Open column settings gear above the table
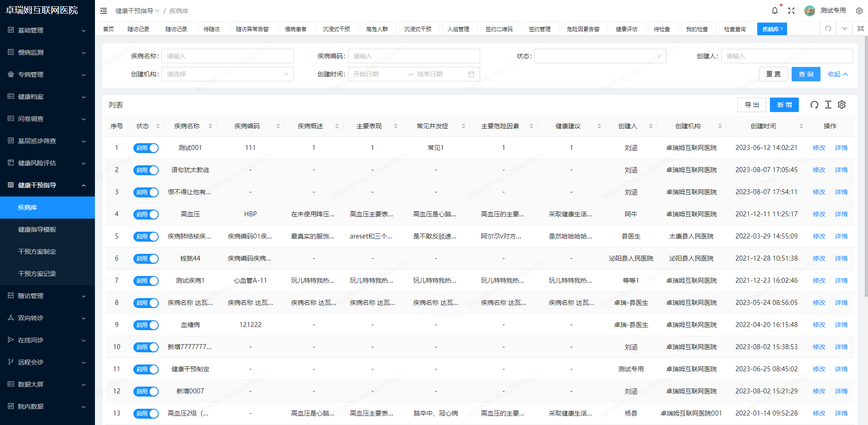 pos(842,105)
